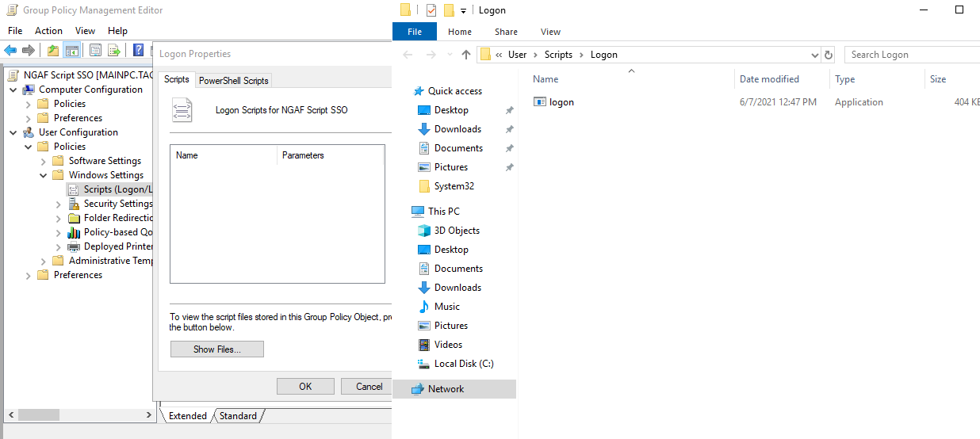The height and width of the screenshot is (439, 980).
Task: Open the View menu in Policy Editor
Action: pos(85,30)
